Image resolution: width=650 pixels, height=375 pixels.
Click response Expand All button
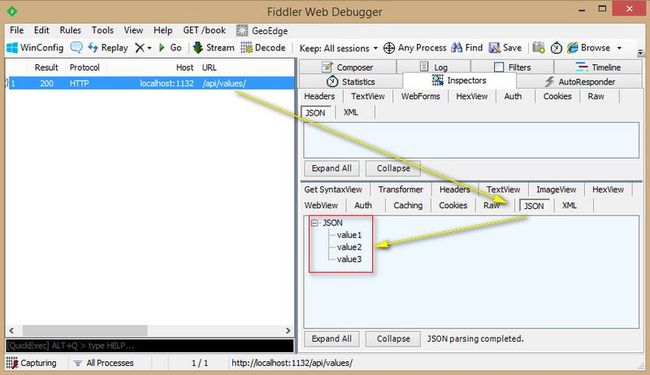click(x=332, y=339)
